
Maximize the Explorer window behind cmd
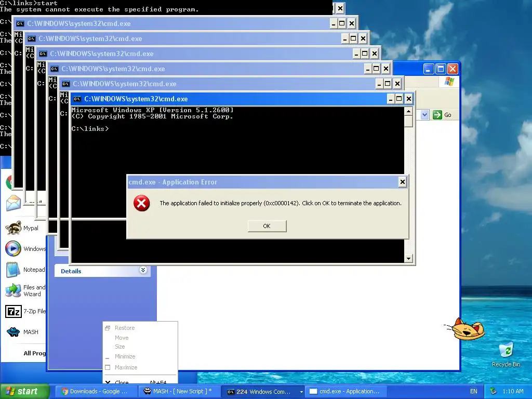(441, 69)
